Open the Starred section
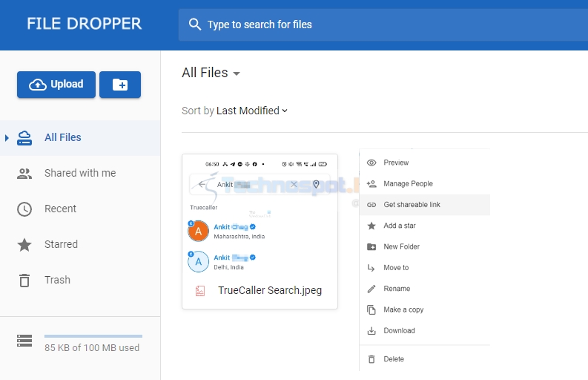This screenshot has height=380, width=588. [80, 245]
